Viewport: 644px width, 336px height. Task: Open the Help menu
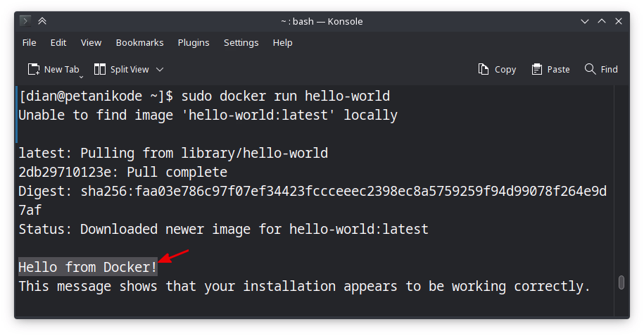(282, 43)
